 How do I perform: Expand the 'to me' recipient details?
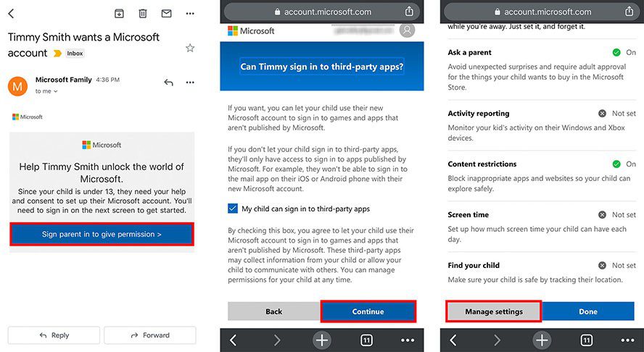point(46,91)
